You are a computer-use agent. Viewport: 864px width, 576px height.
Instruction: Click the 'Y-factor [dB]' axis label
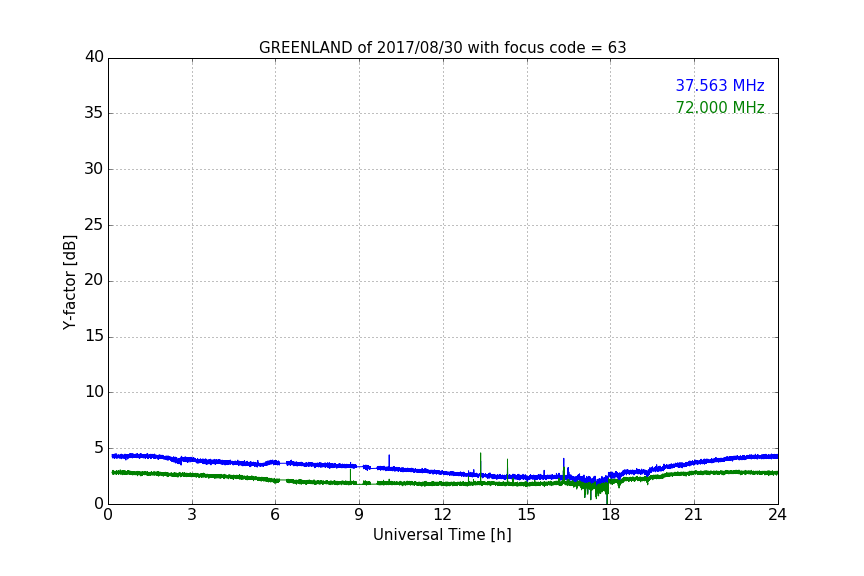point(69,282)
